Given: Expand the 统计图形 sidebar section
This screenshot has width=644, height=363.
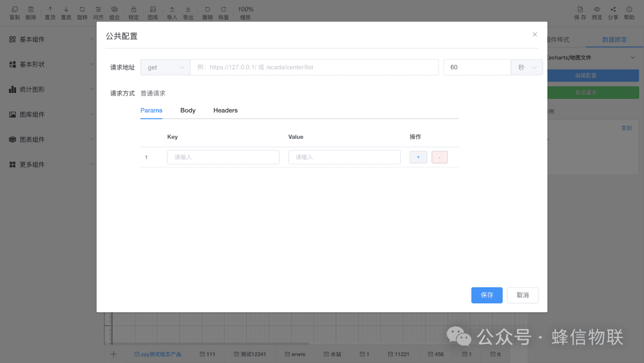Looking at the screenshot, I should (52, 89).
